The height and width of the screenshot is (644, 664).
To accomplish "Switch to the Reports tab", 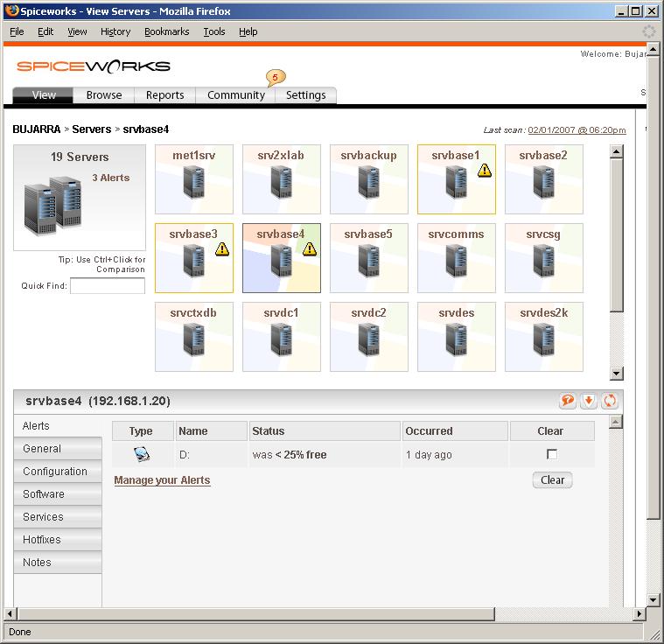I will [164, 95].
